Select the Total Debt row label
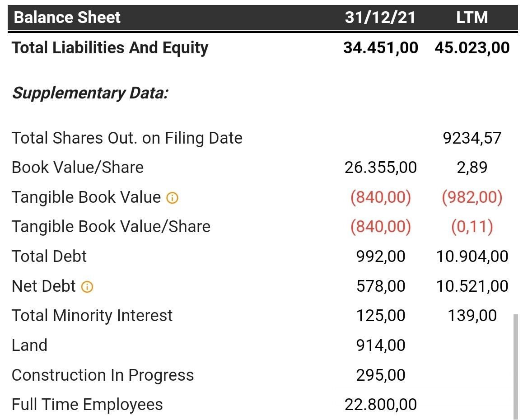This screenshot has height=420, width=523. coord(49,257)
